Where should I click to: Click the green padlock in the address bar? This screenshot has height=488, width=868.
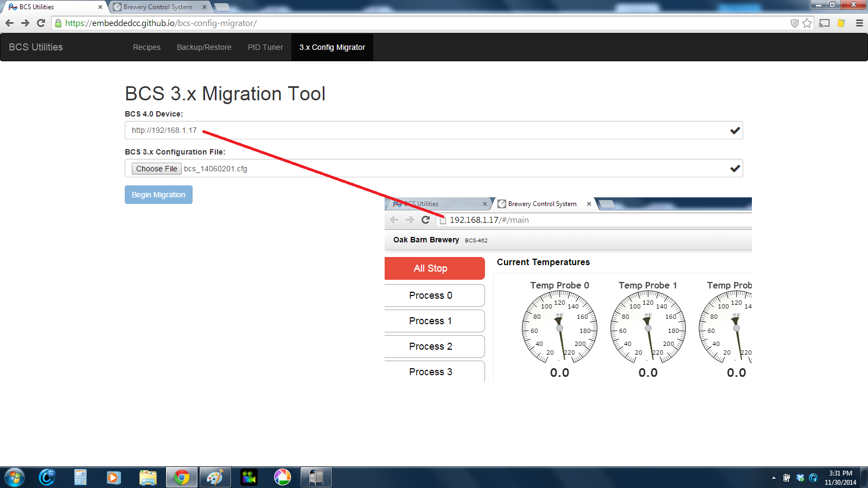(59, 23)
